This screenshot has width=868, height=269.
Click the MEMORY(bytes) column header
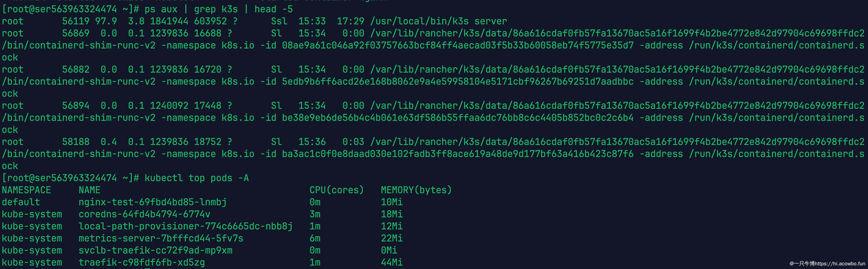(x=416, y=190)
